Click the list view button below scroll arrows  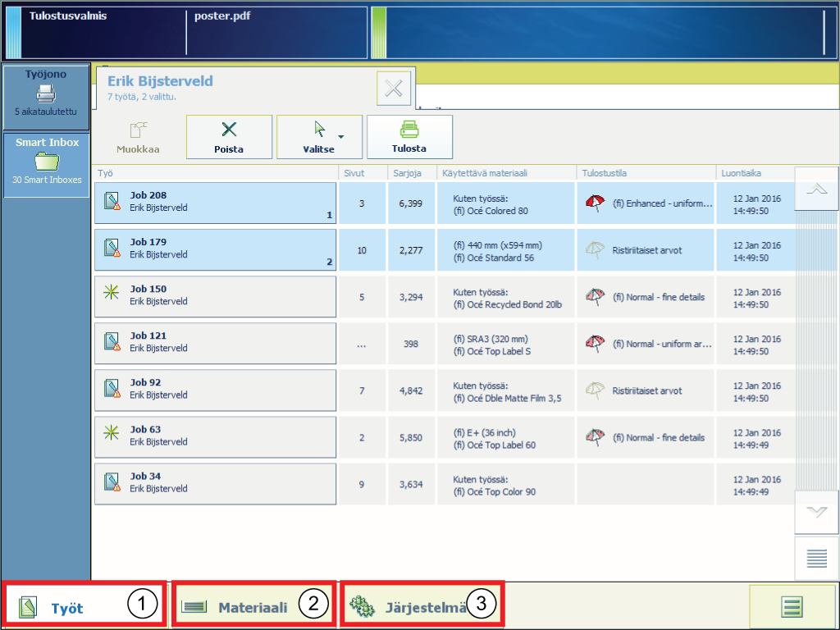(816, 559)
